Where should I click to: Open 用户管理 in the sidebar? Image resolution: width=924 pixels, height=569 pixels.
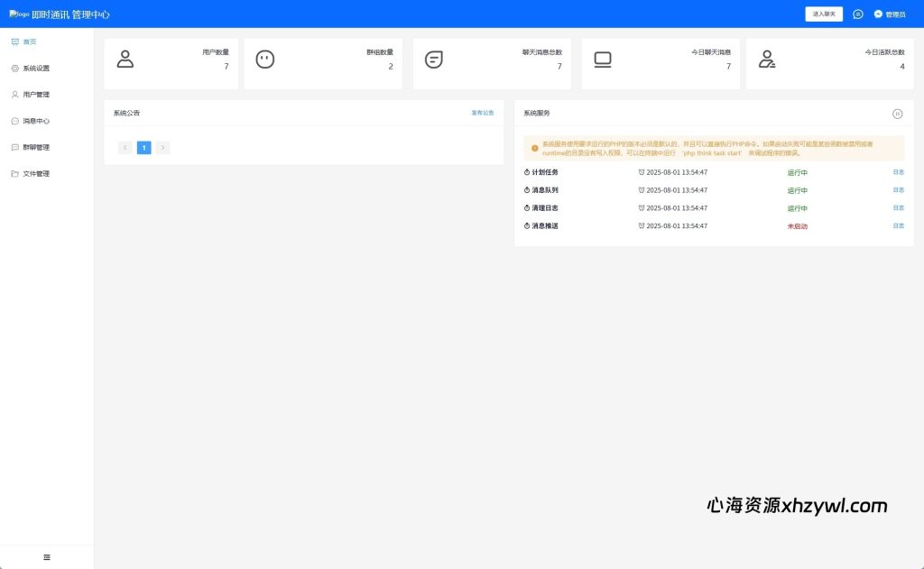pos(36,95)
